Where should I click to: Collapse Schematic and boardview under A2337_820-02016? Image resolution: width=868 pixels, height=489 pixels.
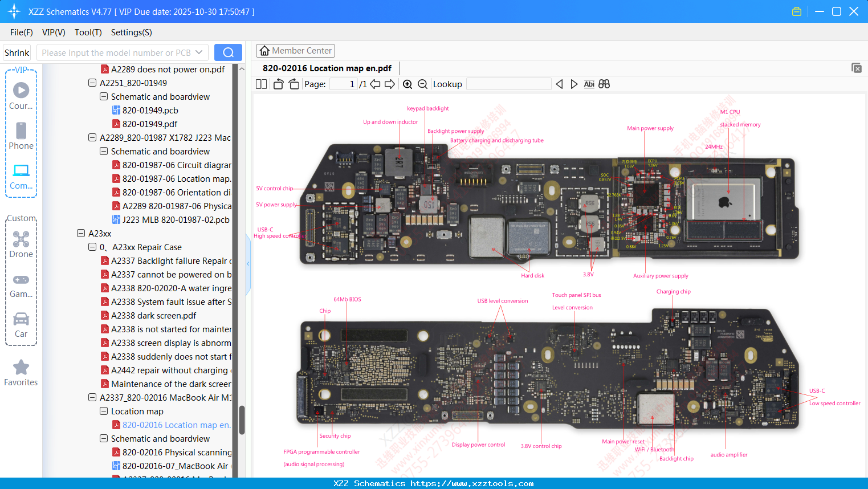(104, 438)
